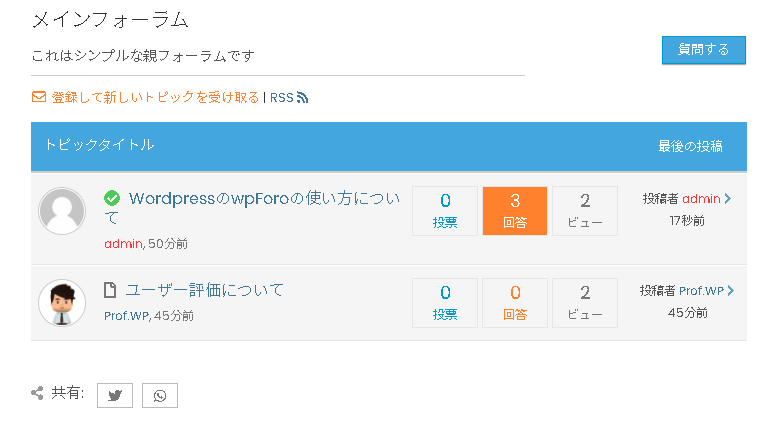Click the green solved checkmark icon
This screenshot has width=778, height=438.
(112, 198)
